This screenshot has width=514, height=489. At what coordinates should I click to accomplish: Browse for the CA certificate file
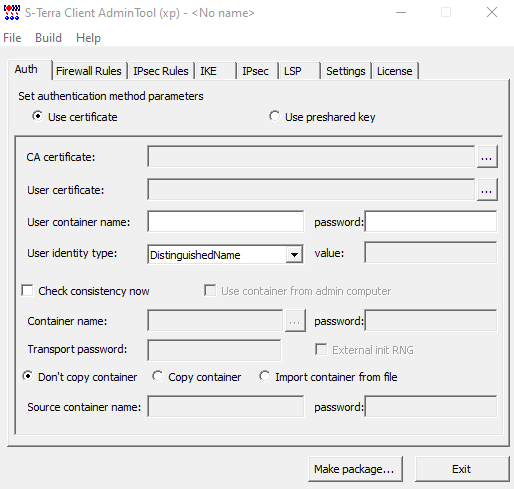487,157
